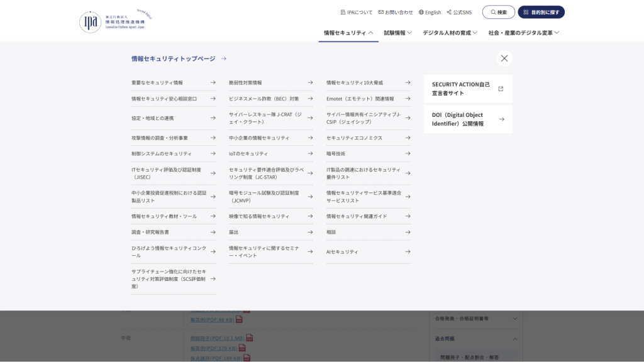Open ビジネスメール詐欺(BEC)対策
Image resolution: width=644 pixels, height=362 pixels.
pos(270,99)
